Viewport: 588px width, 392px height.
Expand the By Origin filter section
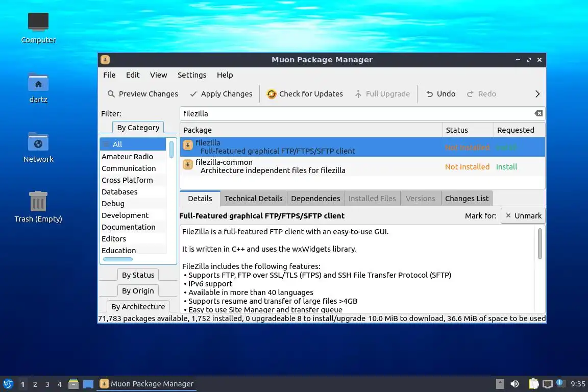click(138, 291)
